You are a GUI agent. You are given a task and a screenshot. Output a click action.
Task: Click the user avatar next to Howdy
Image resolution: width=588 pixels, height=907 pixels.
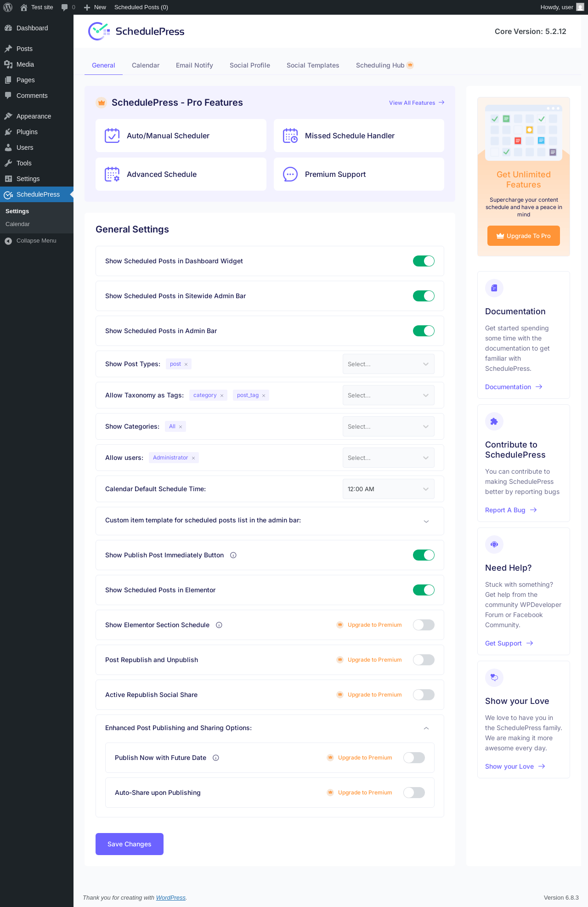[x=580, y=7]
